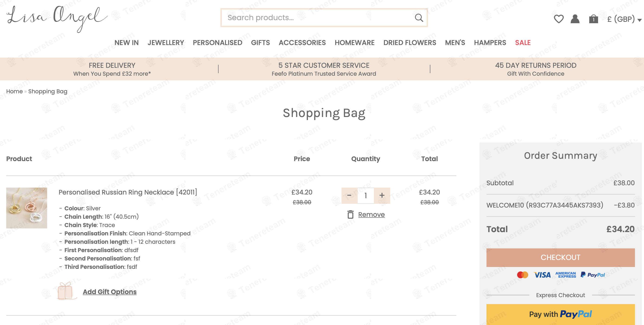Screen dimensions: 644x325
Task: Open the Russian Ring Necklace product thumbnail
Action: coord(26,208)
